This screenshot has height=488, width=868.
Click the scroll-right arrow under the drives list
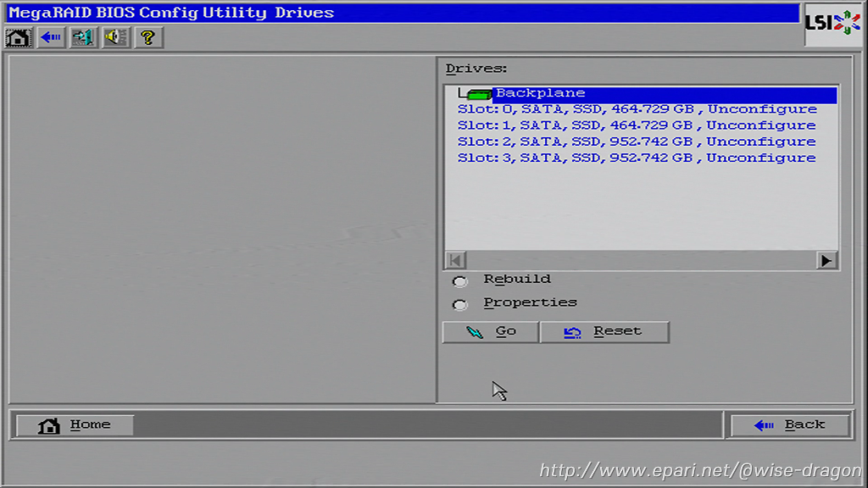(x=826, y=261)
